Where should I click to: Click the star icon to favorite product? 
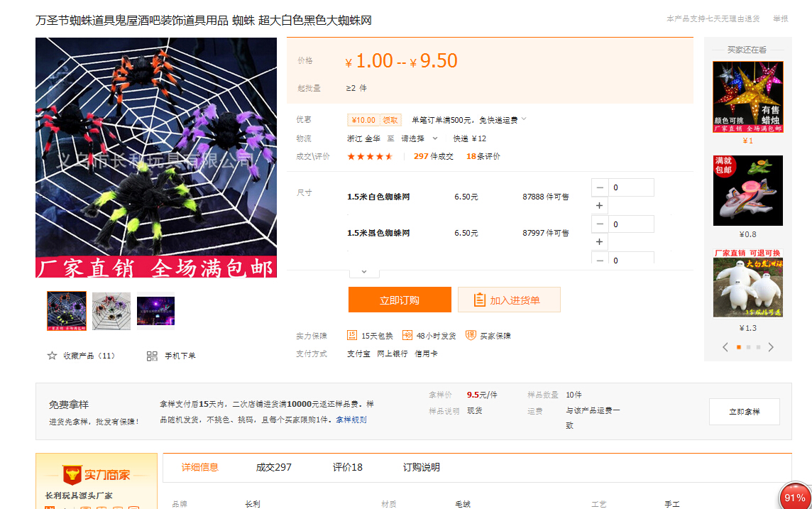[x=52, y=356]
